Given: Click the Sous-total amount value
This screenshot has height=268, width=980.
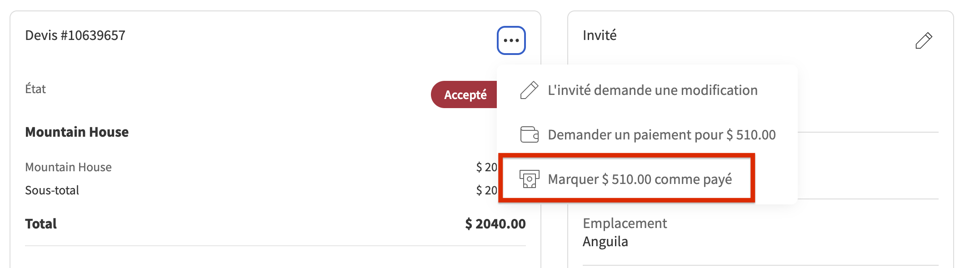Looking at the screenshot, I should click(487, 190).
